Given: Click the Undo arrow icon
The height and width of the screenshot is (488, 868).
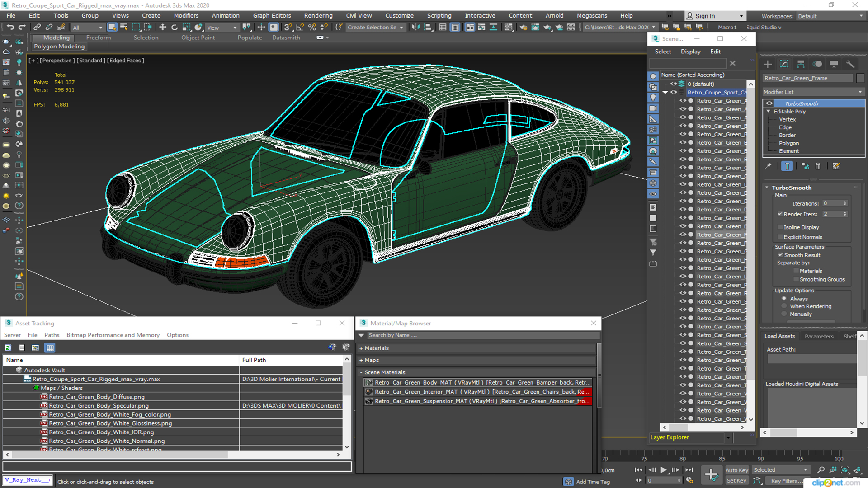Looking at the screenshot, I should tap(10, 28).
